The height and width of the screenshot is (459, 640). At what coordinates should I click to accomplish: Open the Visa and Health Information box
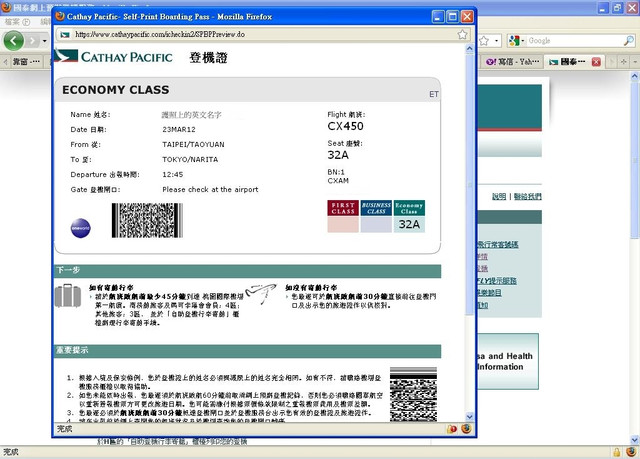tap(508, 361)
